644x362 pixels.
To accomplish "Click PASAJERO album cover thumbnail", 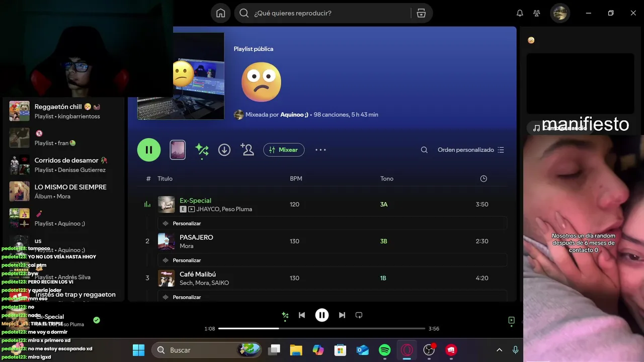I will (167, 241).
